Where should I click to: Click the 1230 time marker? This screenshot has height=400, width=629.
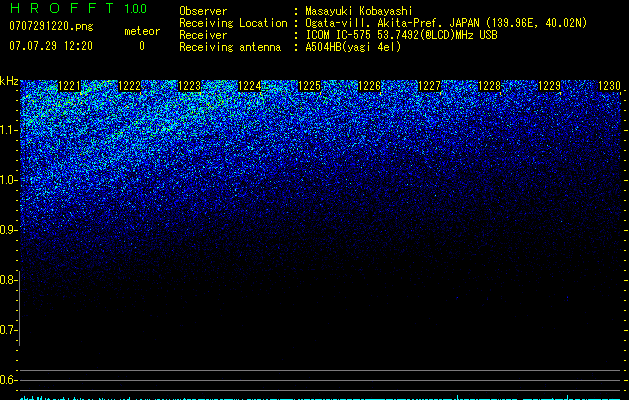(609, 86)
